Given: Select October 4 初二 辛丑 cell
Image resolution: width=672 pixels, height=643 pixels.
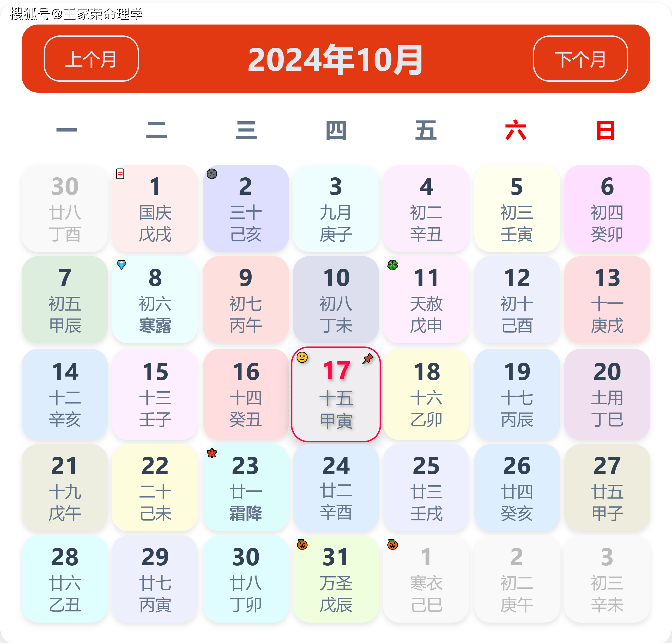Looking at the screenshot, I should tap(426, 209).
